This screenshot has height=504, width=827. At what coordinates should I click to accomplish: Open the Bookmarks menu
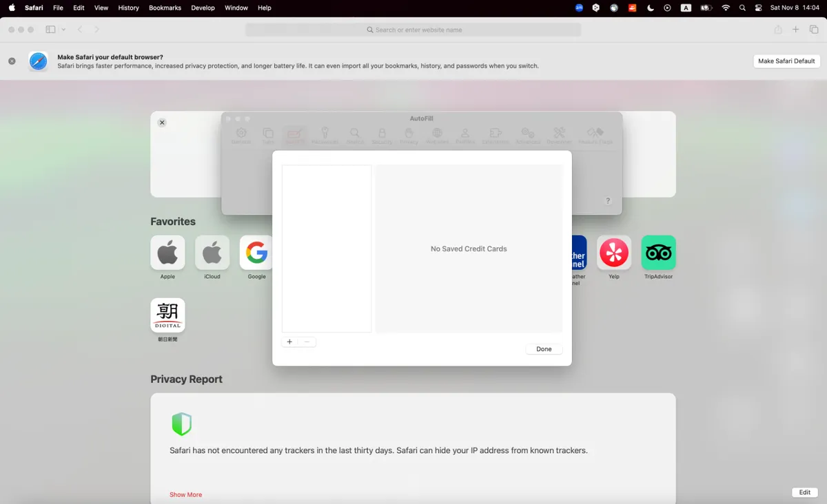[165, 8]
